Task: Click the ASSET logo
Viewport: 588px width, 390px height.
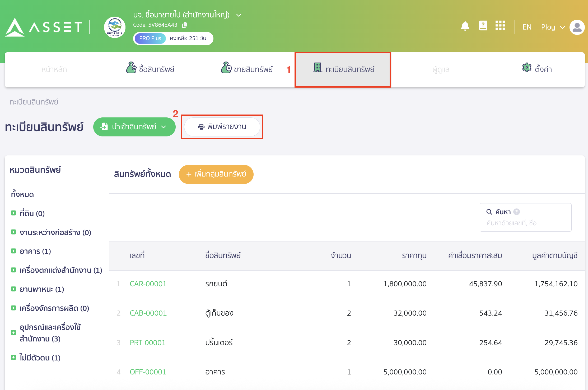Action: point(44,27)
